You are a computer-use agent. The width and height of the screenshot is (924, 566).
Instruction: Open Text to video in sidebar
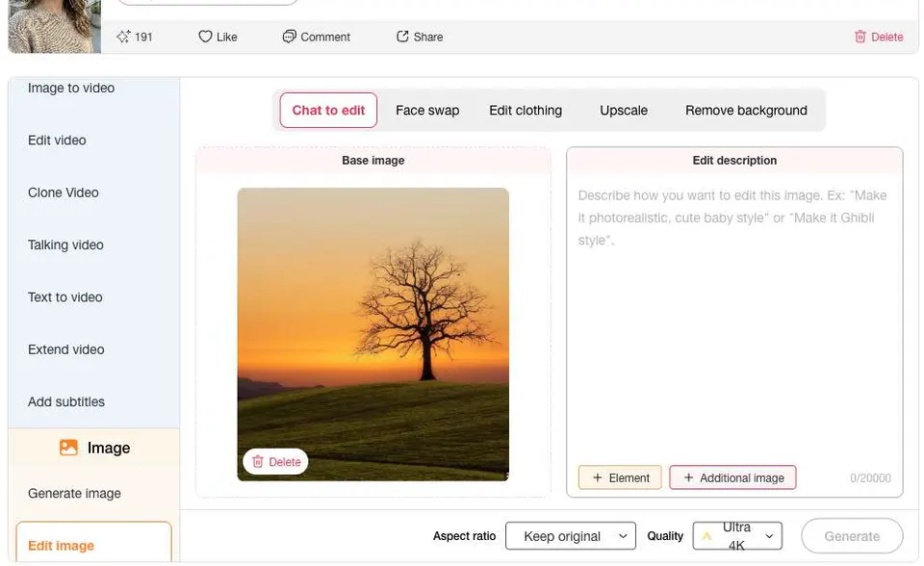click(64, 297)
